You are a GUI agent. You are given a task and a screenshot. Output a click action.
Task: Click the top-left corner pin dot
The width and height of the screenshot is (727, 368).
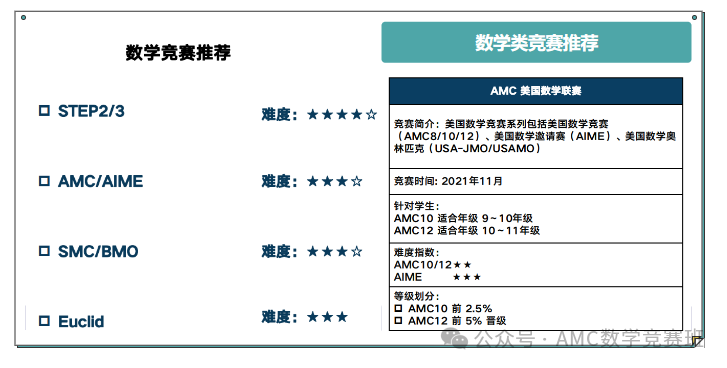pyautogui.click(x=24, y=18)
